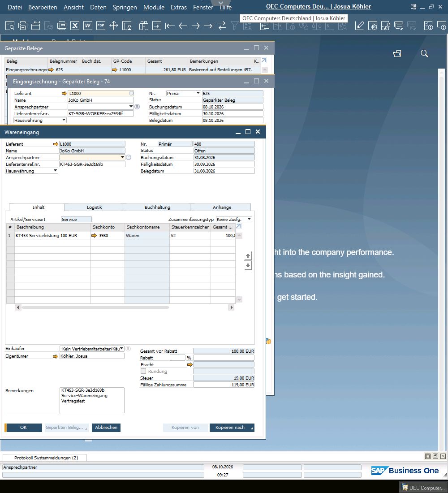This screenshot has height=493, width=448.
Task: Click the Fracht link arrow
Action: point(190,365)
